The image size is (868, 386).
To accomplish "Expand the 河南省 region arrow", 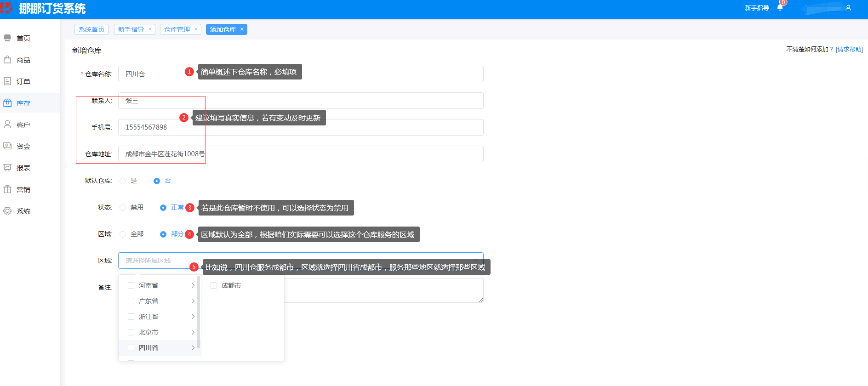I will pyautogui.click(x=193, y=285).
